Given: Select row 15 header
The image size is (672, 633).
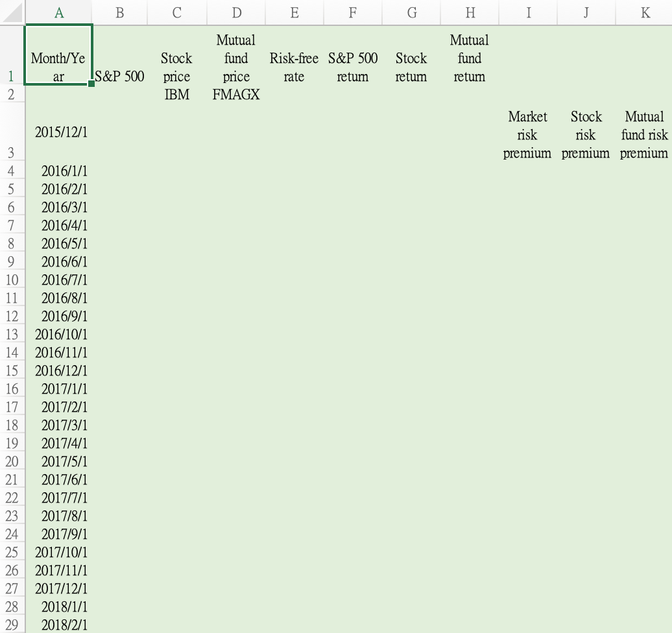Looking at the screenshot, I should click(12, 370).
